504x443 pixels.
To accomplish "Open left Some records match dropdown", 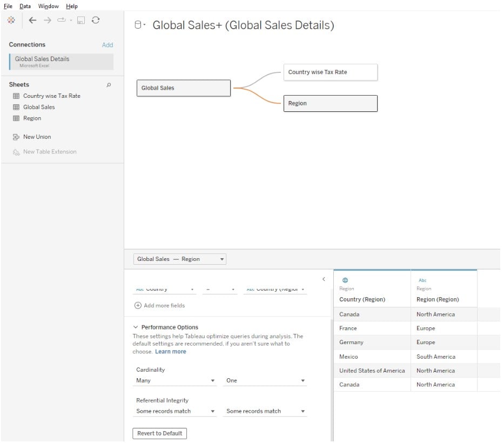I will pos(175,412).
